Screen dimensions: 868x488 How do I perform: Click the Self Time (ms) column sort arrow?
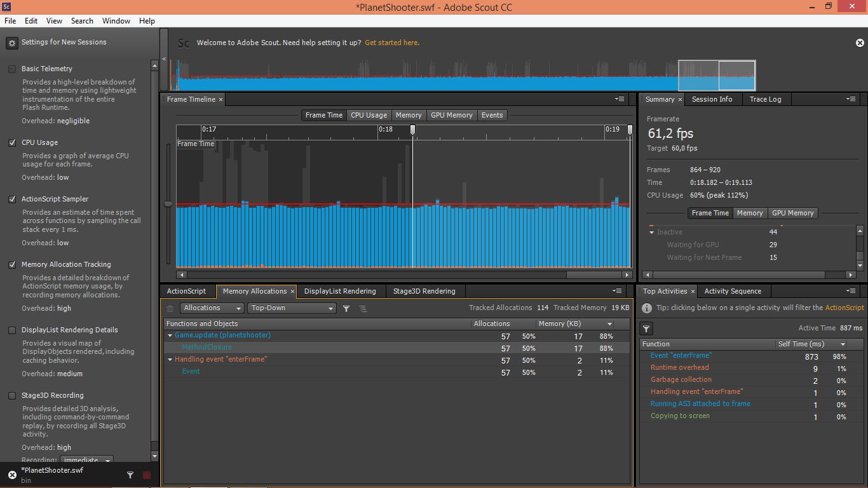[843, 344]
